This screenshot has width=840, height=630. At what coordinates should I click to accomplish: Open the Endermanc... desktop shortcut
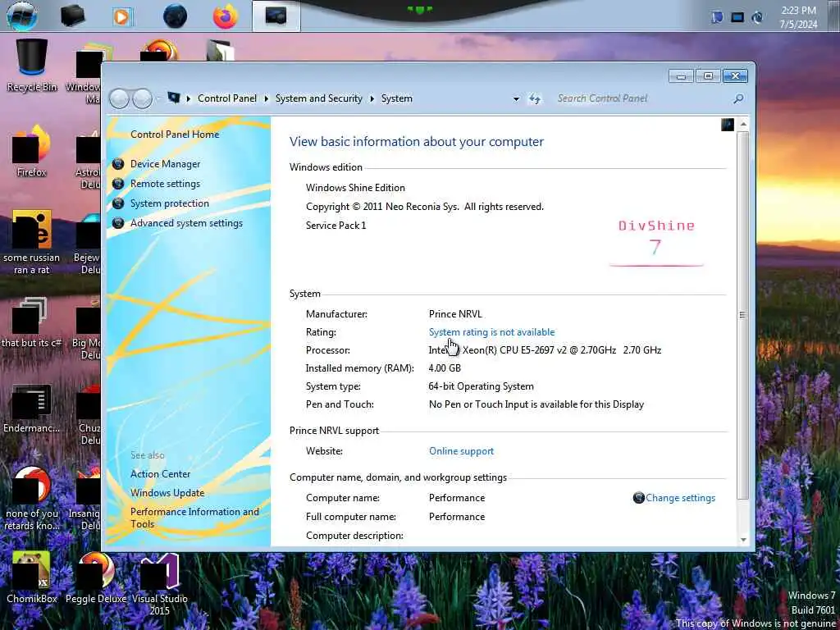(x=32, y=409)
